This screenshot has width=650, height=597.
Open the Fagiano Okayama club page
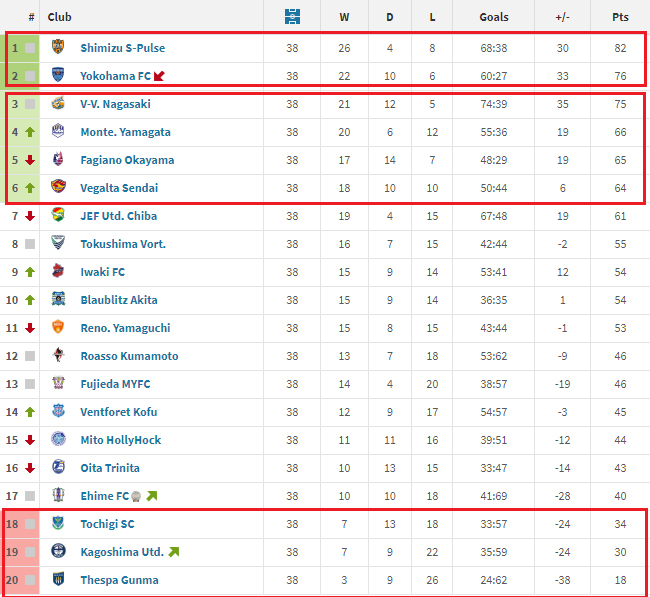[x=127, y=160]
